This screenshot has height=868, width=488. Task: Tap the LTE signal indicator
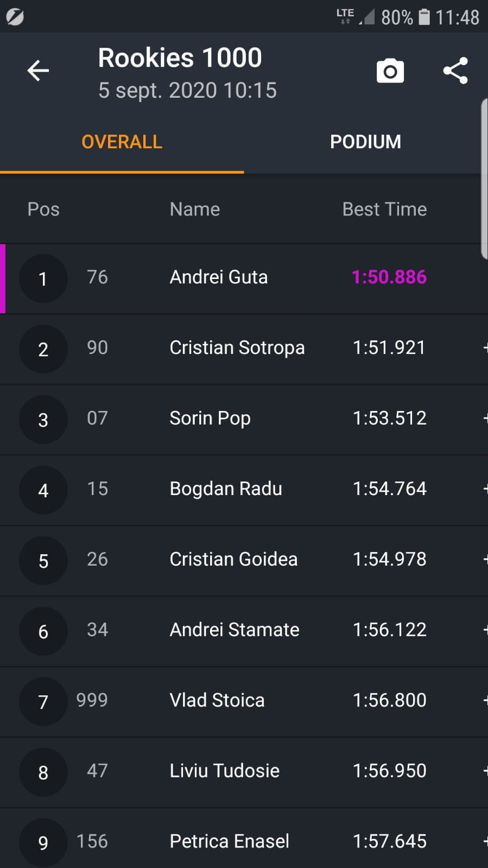pyautogui.click(x=345, y=16)
